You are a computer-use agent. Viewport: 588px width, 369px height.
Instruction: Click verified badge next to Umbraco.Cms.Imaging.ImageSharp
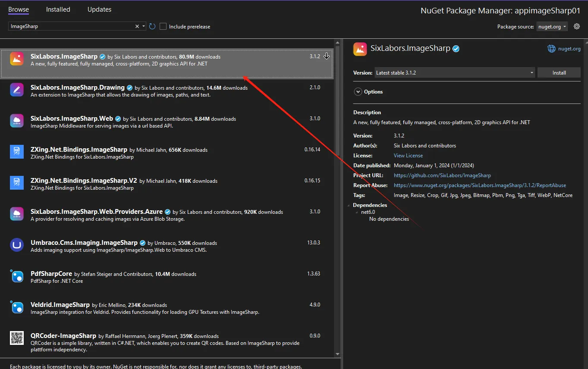pos(142,243)
